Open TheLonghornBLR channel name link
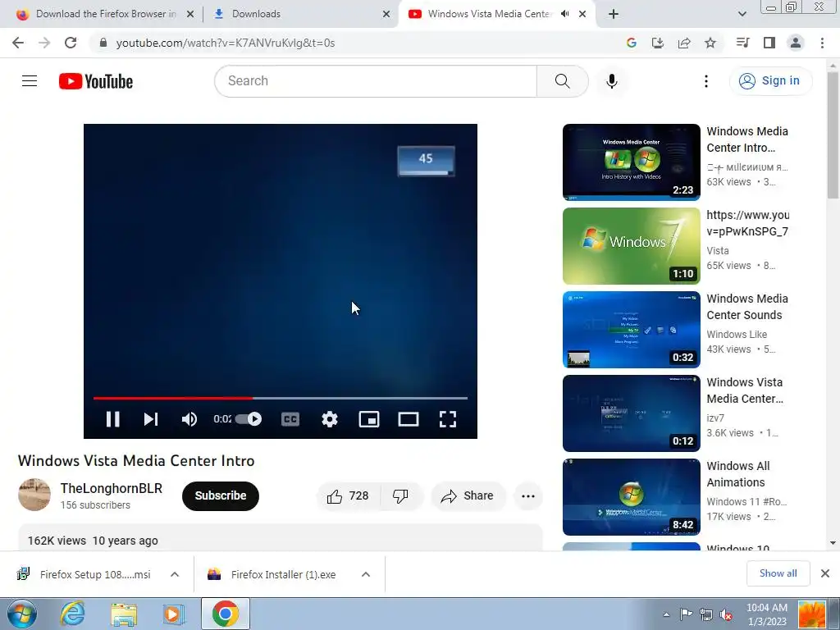 (112, 488)
